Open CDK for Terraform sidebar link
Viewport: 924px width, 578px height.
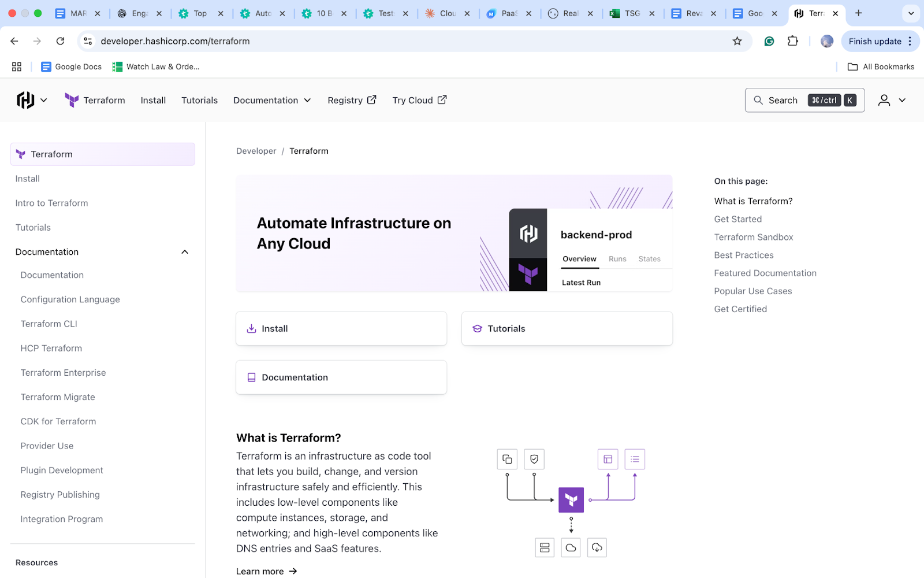(x=58, y=421)
